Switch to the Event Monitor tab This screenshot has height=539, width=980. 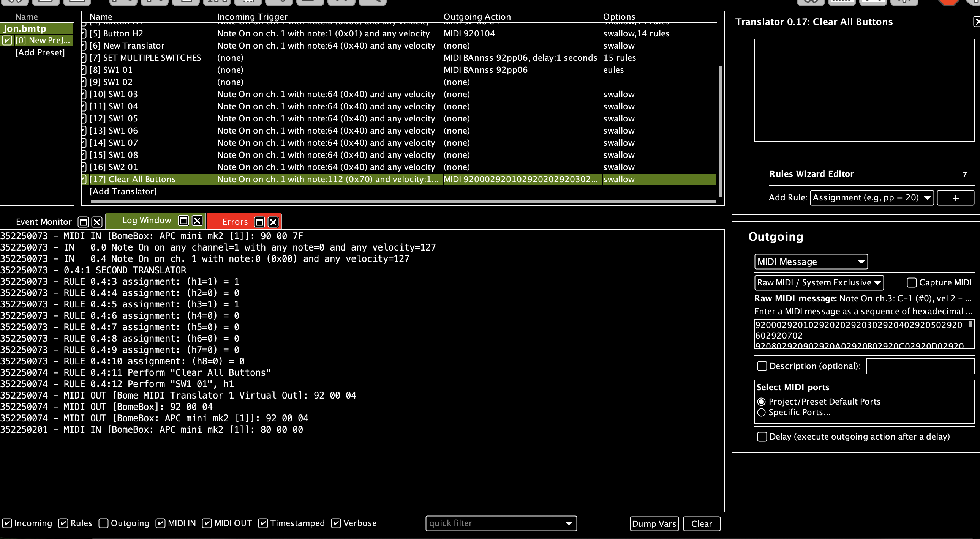44,222
